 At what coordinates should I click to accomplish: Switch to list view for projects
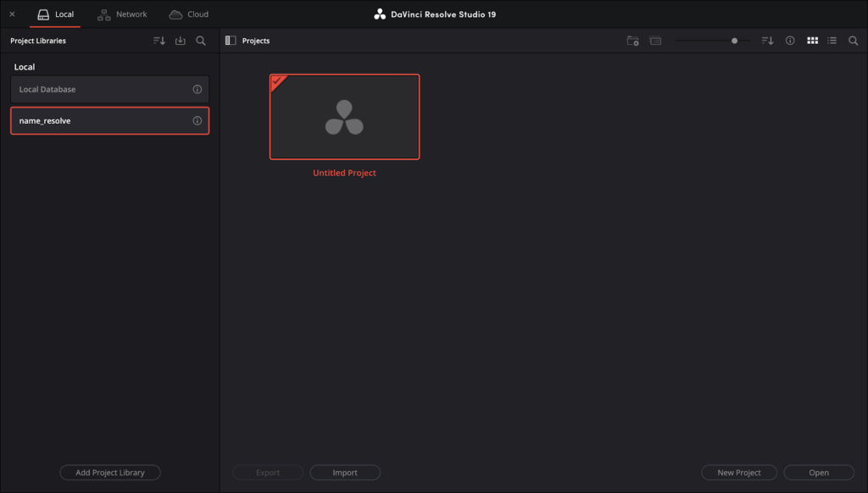(832, 41)
